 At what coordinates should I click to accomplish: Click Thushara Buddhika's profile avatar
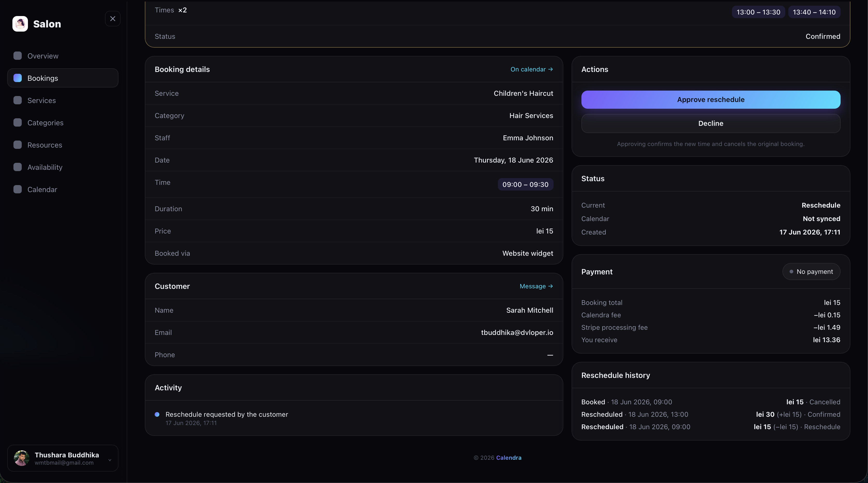point(21,458)
